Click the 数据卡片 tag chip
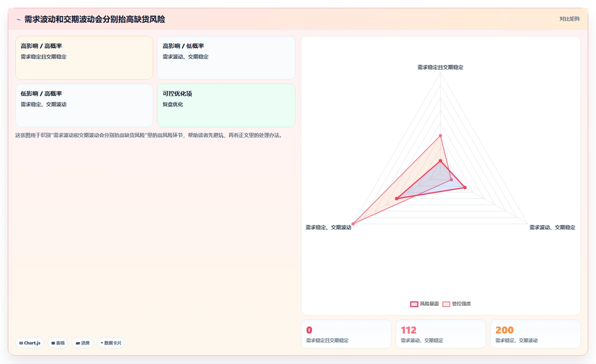Screen dimensions: 596x364 pos(111,343)
